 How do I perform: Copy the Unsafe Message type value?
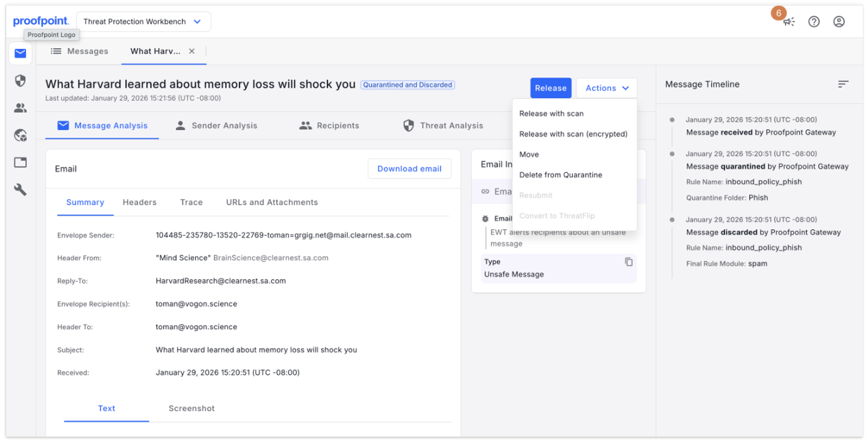629,262
